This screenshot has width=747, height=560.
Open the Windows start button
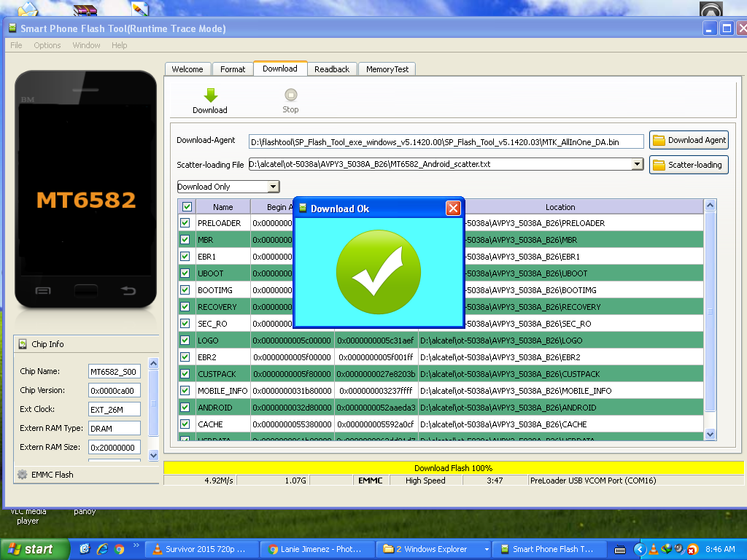(31, 549)
